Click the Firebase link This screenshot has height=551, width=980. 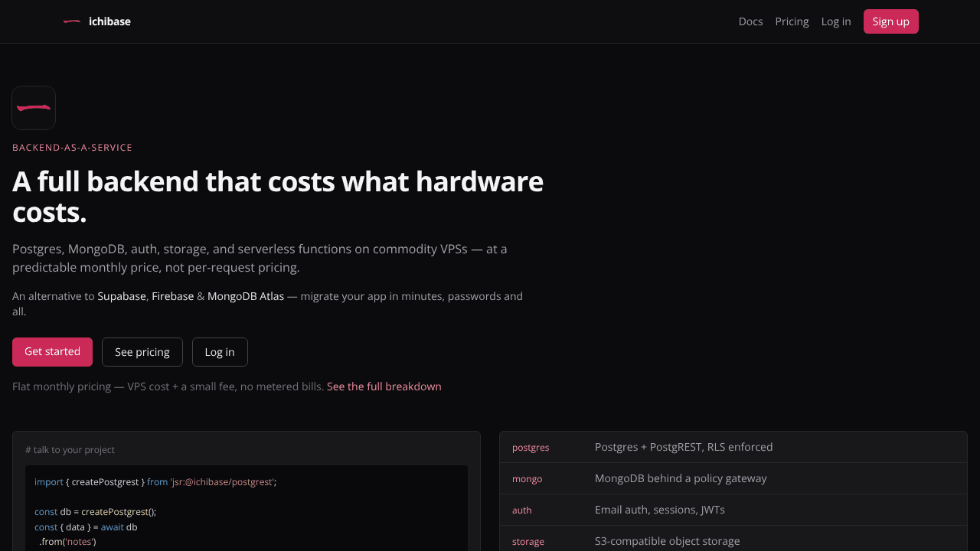(x=172, y=296)
